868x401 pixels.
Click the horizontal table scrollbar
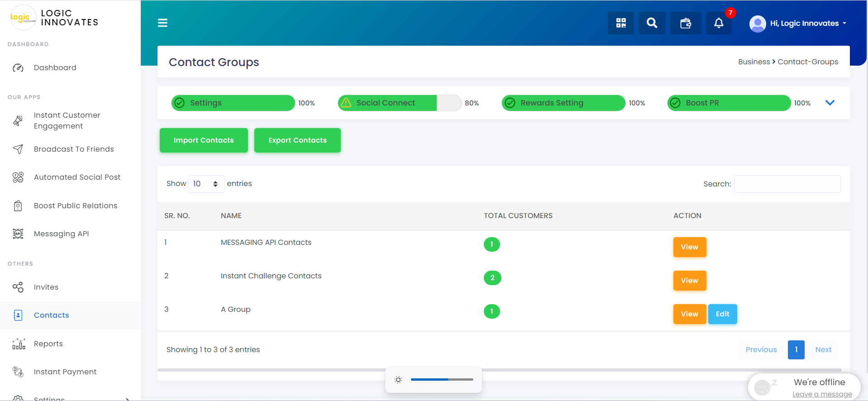[499, 370]
